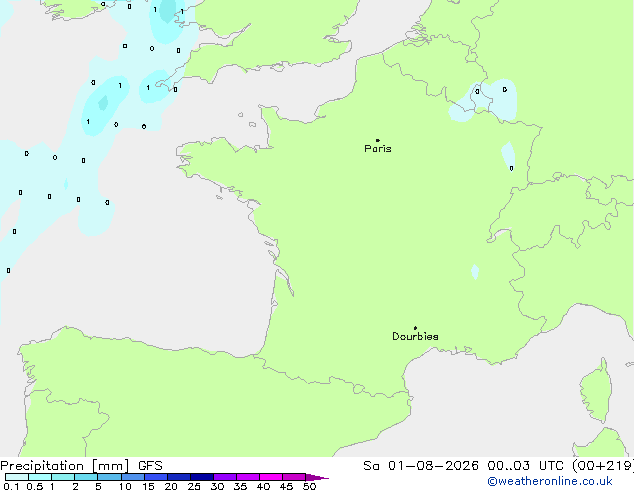
Task: Pick the legend swatch between 35 and 40
Action: [248, 477]
